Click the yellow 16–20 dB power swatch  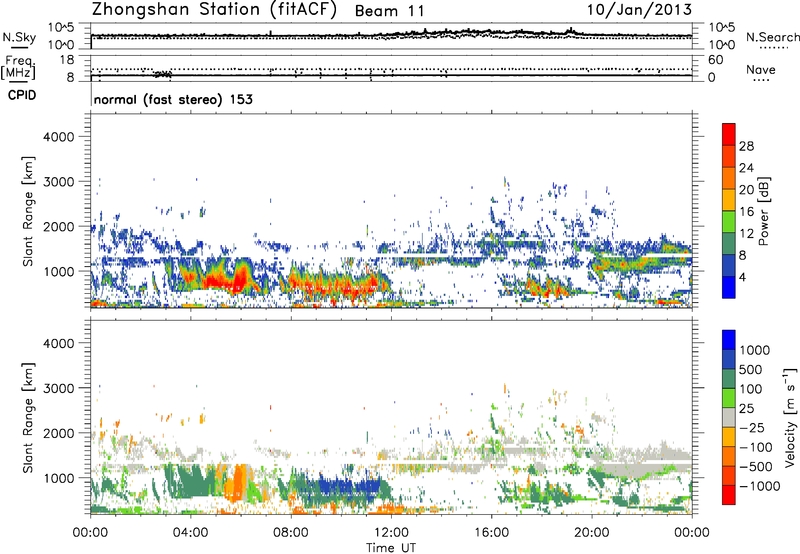coord(729,200)
